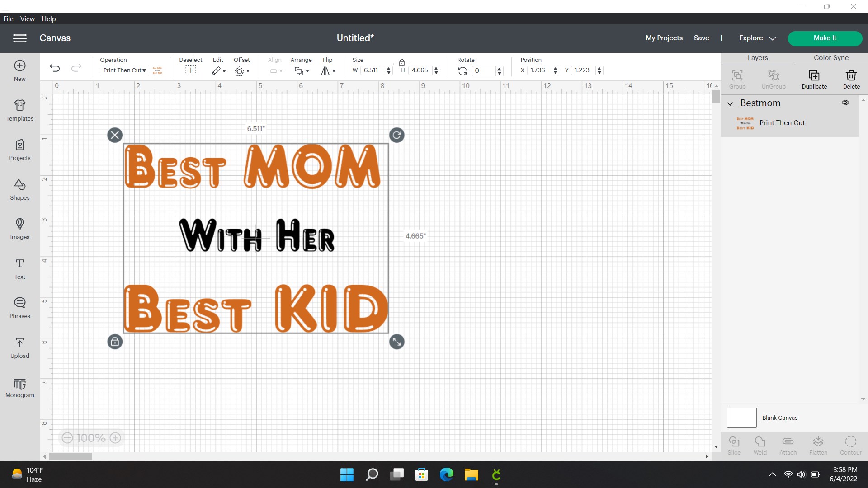Open the Help menu
Screen dimensions: 868x488
[49, 19]
